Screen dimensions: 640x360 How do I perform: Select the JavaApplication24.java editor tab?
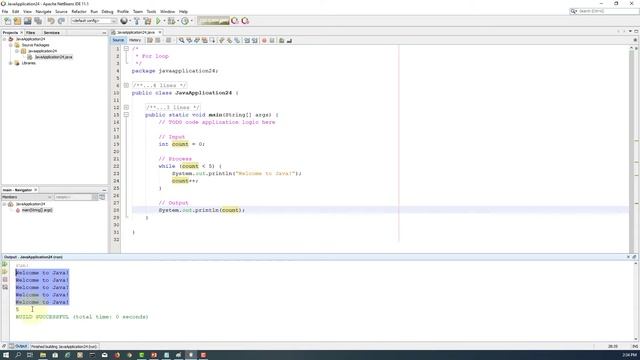click(136, 32)
